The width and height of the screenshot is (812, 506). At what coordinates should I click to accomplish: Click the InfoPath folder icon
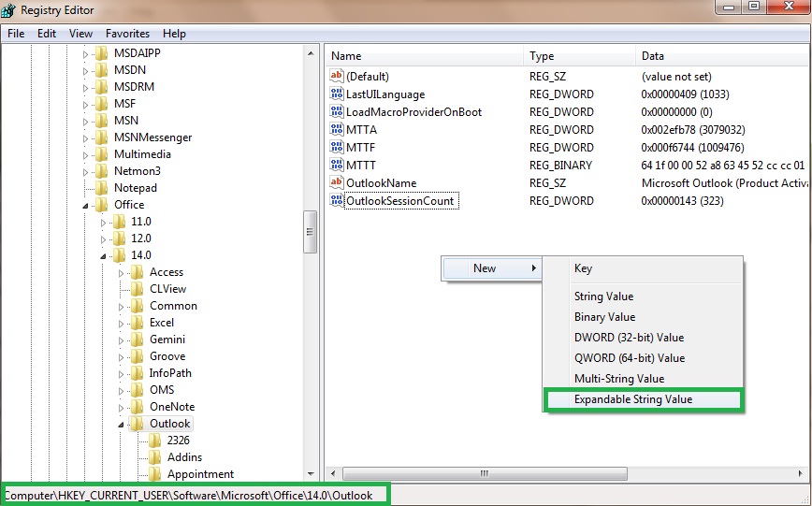(x=137, y=373)
